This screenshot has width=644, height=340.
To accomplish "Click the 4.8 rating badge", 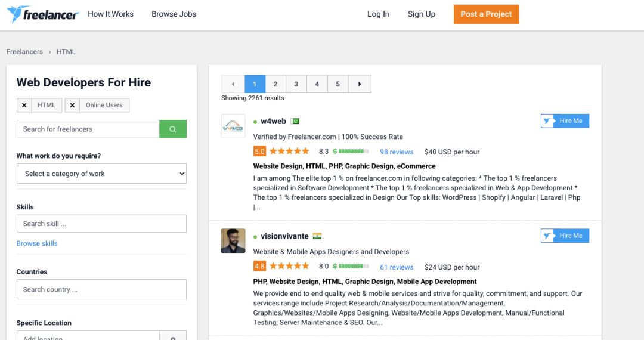I will tap(259, 266).
